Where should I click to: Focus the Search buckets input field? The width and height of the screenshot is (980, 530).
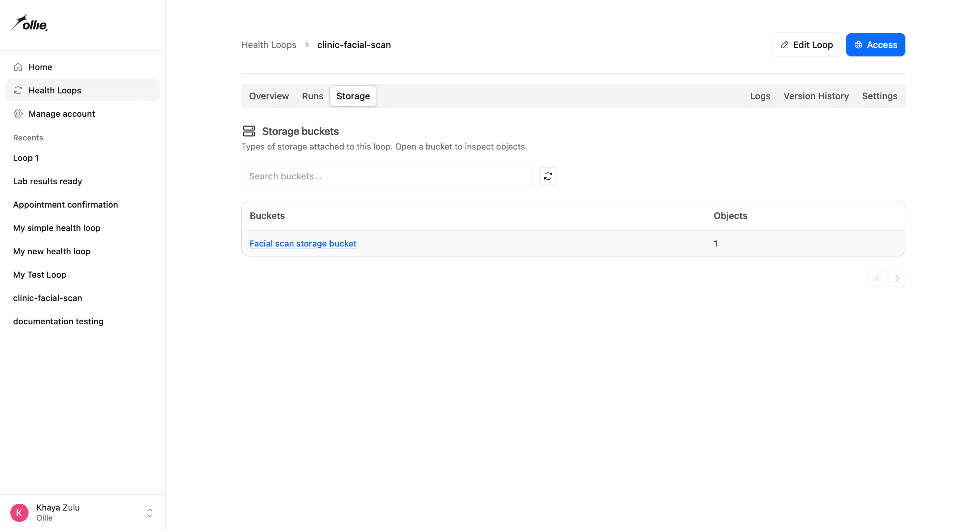[x=387, y=176]
